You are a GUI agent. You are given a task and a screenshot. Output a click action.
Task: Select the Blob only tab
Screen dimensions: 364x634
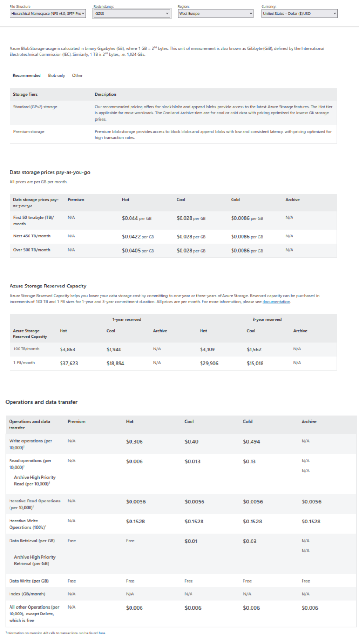point(57,75)
